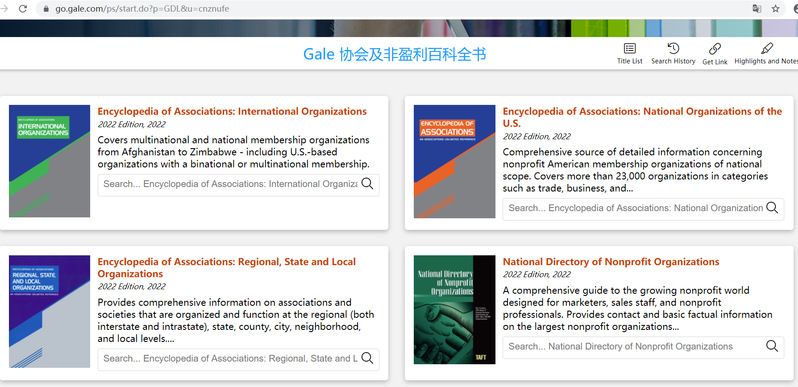Screen dimensions: 798x387
Task: Click magnifier in Regional, State and Local search
Action: click(367, 358)
